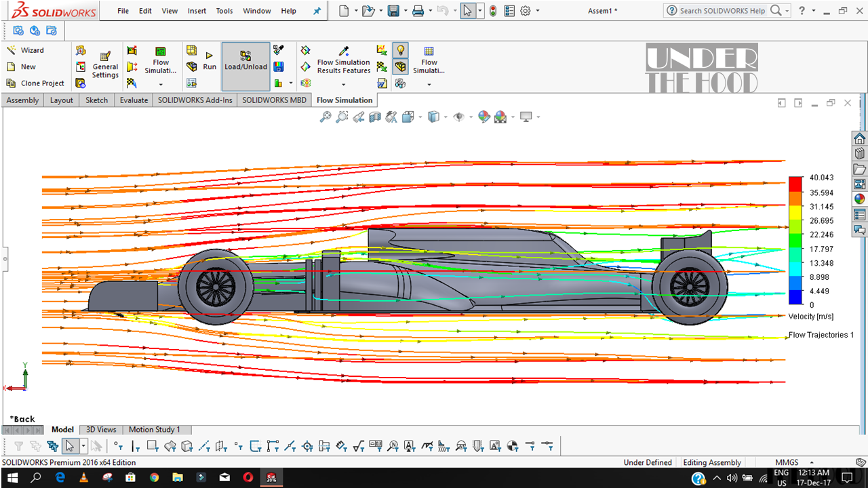Viewport: 868px width, 488px height.
Task: Toggle the lightbulb lighting icon
Action: pos(400,50)
